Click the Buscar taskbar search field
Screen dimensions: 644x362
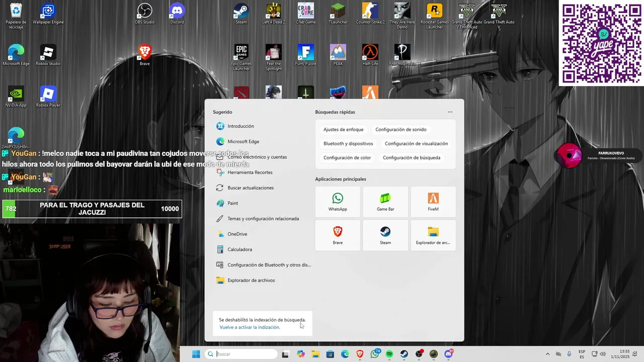tap(242, 354)
